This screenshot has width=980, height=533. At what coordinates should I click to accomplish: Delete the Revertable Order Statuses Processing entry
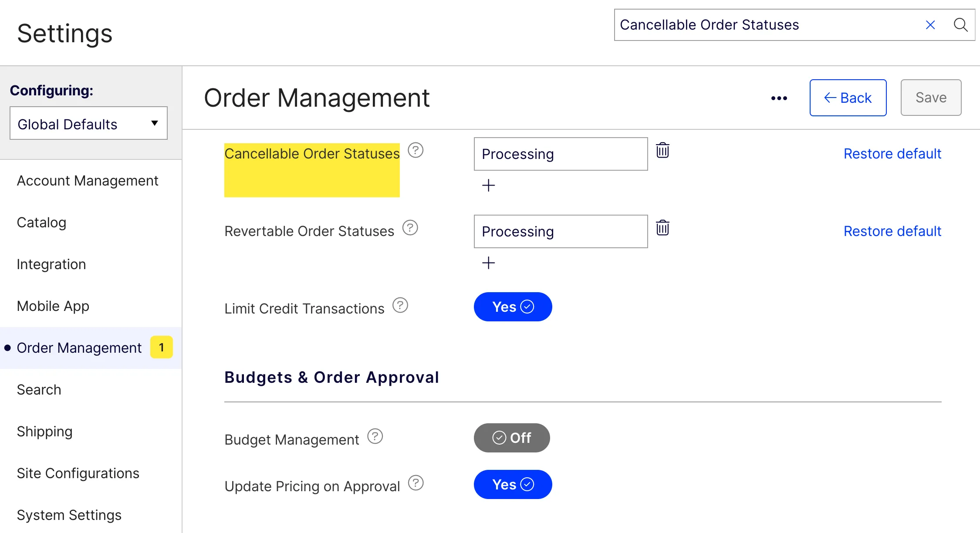pyautogui.click(x=662, y=228)
